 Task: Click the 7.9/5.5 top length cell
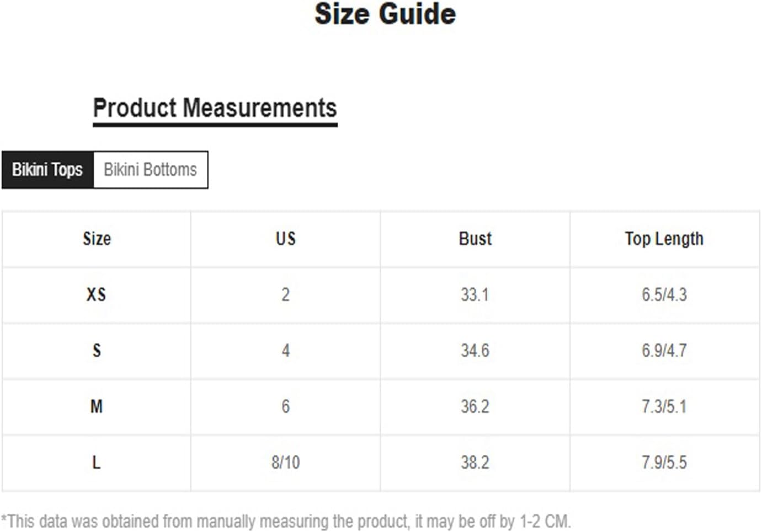pos(664,463)
